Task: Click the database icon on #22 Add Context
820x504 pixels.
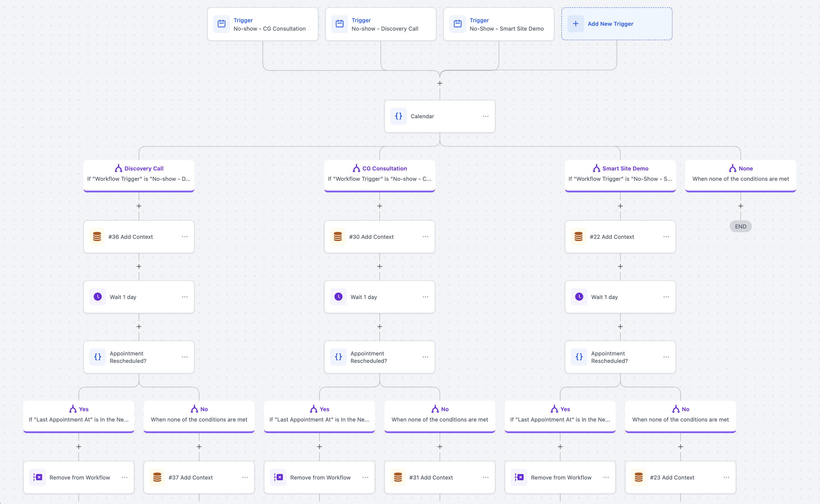Action: 579,237
